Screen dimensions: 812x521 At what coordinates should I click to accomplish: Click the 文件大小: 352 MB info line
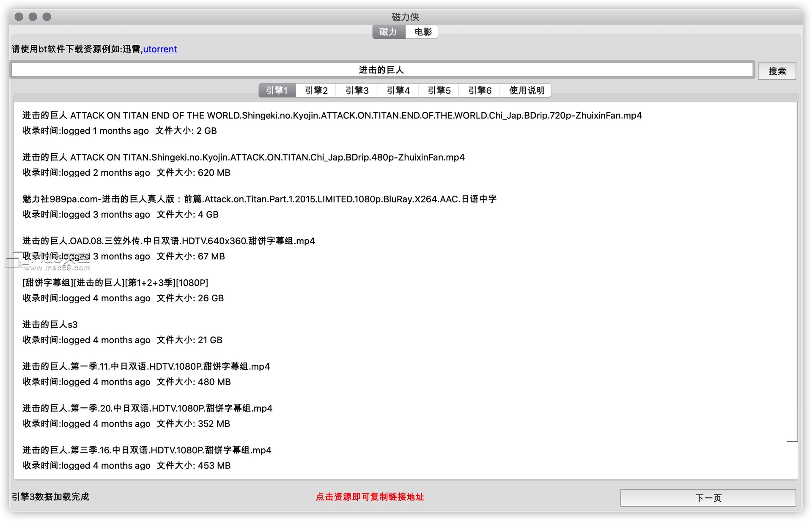click(126, 424)
